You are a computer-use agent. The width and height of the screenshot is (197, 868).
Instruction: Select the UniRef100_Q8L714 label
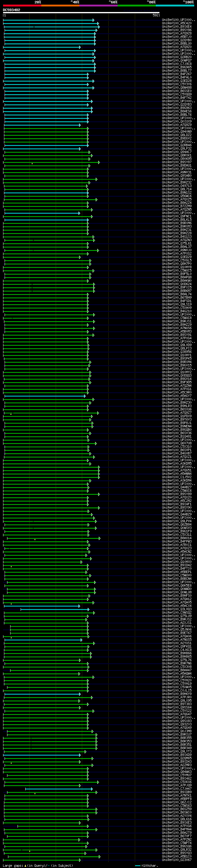pos(177,189)
